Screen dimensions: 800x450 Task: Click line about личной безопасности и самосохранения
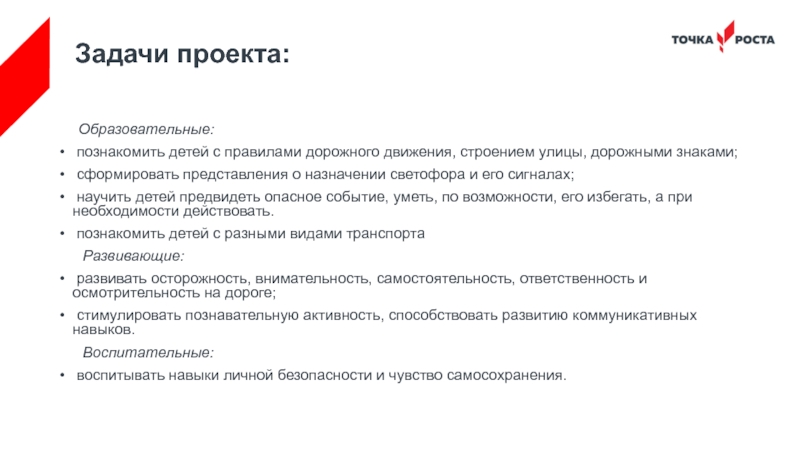[321, 377]
